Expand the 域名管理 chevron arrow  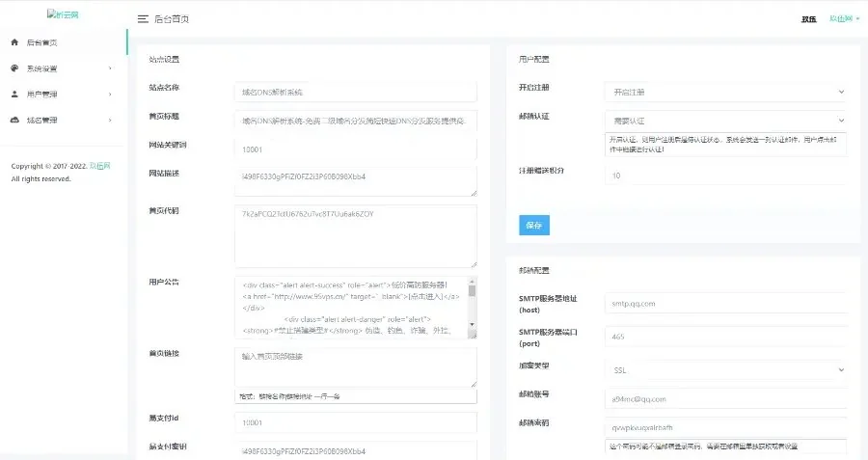pyautogui.click(x=110, y=121)
